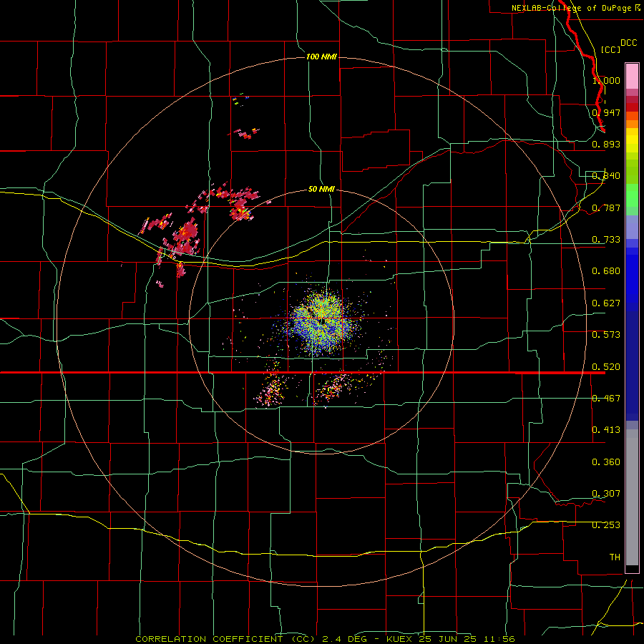This screenshot has width=644, height=644.
Task: Click the gray lower segment of color bar
Action: (x=632, y=497)
